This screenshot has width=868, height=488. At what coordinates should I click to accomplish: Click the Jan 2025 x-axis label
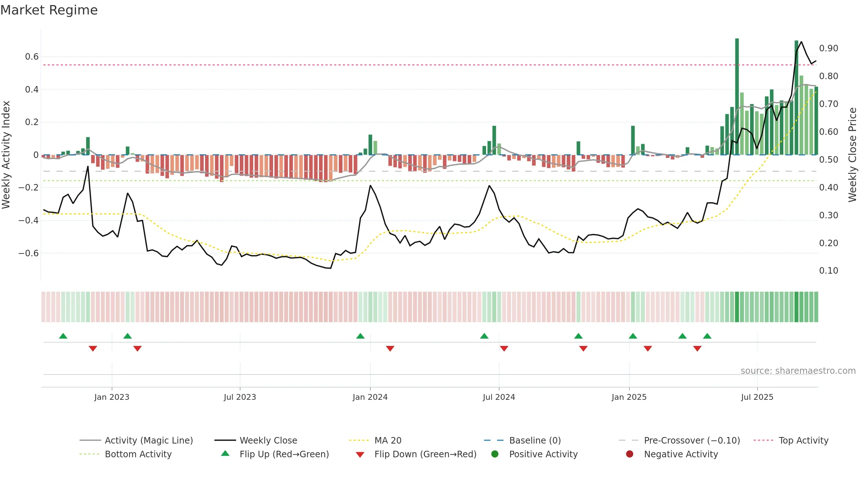[x=629, y=397]
